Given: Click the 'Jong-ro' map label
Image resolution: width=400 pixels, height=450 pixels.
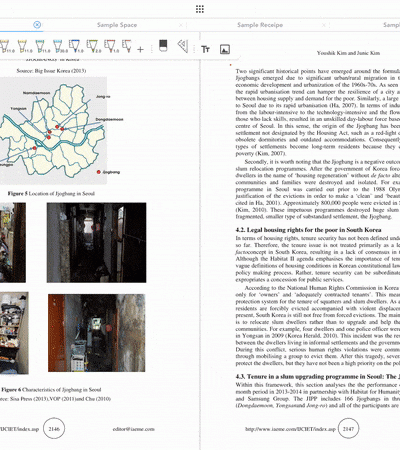Looking at the screenshot, I should 103,96.
